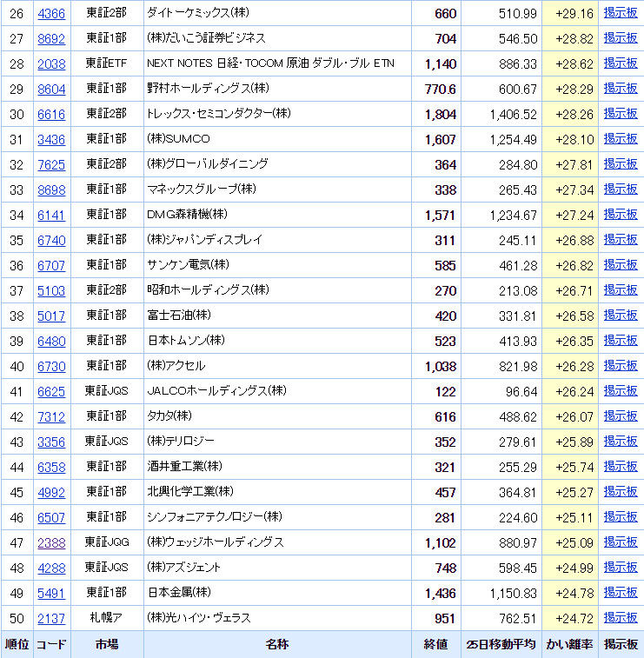Image resolution: width=644 pixels, height=658 pixels.
Task: Open stock code 5017 link
Action: coord(51,316)
